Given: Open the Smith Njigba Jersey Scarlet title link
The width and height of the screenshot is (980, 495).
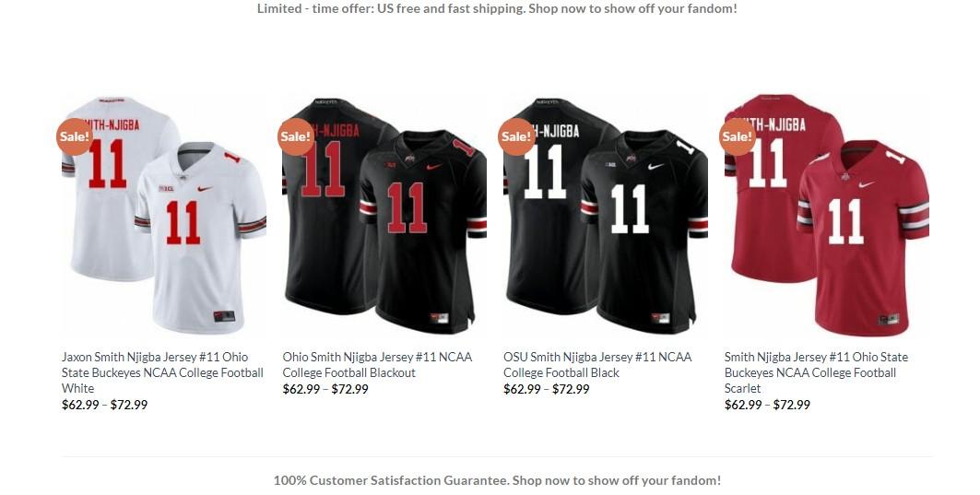Looking at the screenshot, I should pos(816,372).
